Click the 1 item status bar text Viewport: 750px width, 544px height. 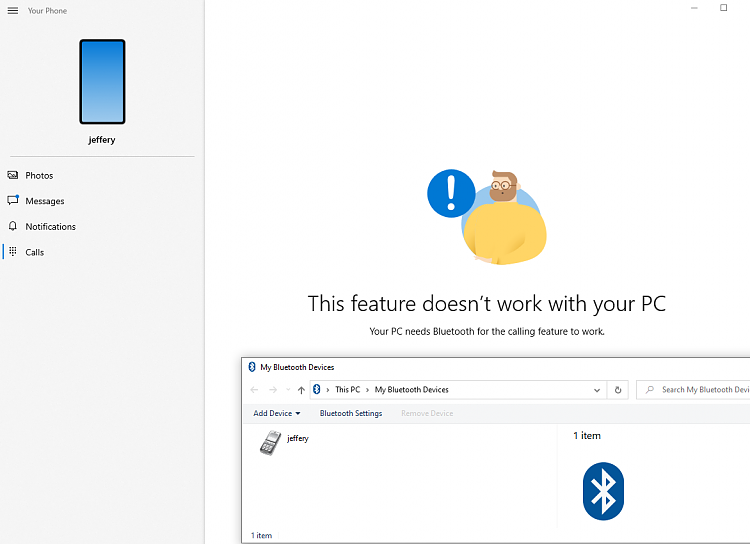(262, 535)
